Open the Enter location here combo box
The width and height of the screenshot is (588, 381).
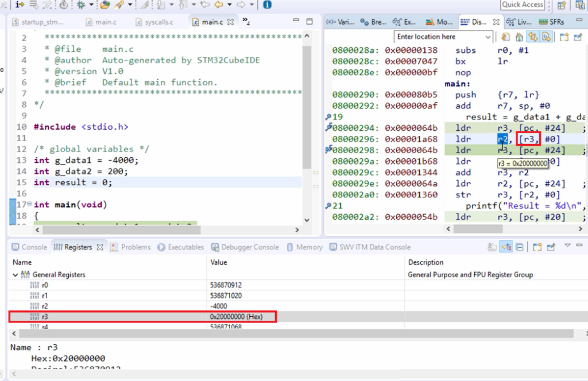click(x=443, y=37)
